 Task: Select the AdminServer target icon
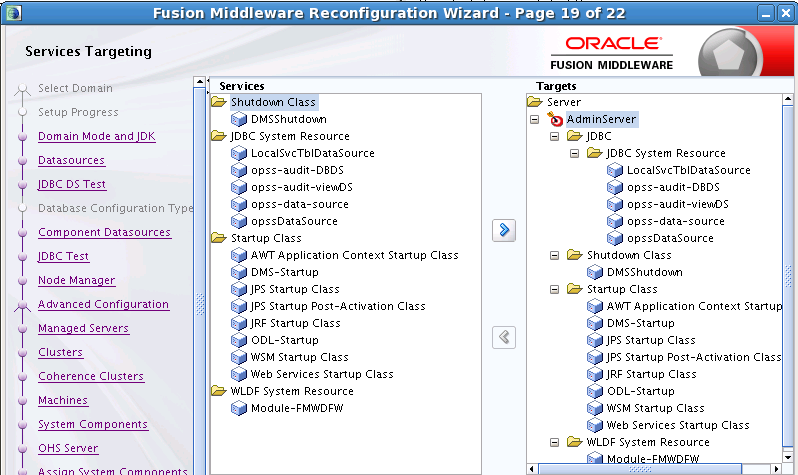tap(555, 119)
